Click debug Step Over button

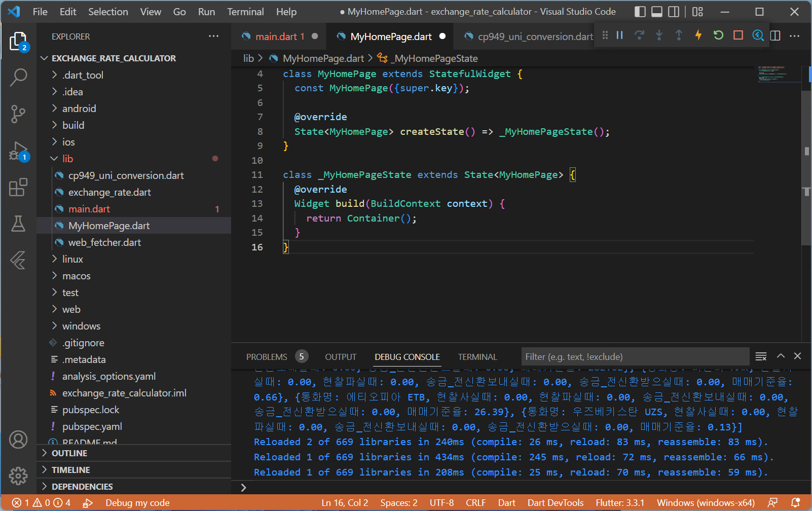pyautogui.click(x=639, y=35)
